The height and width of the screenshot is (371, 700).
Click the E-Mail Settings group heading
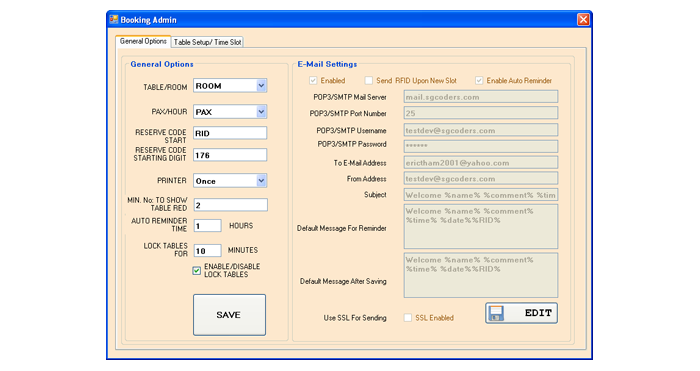coord(327,64)
